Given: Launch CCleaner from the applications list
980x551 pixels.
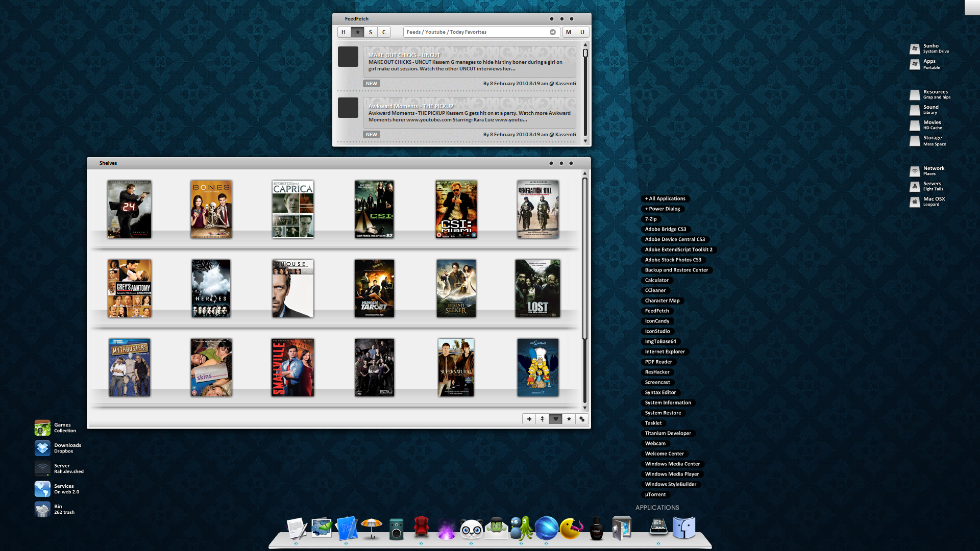Looking at the screenshot, I should click(x=655, y=290).
